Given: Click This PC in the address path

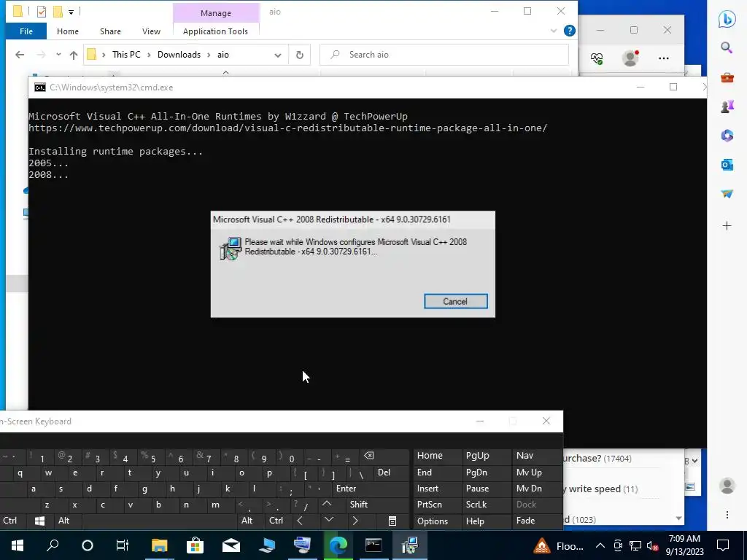Looking at the screenshot, I should click(x=126, y=55).
